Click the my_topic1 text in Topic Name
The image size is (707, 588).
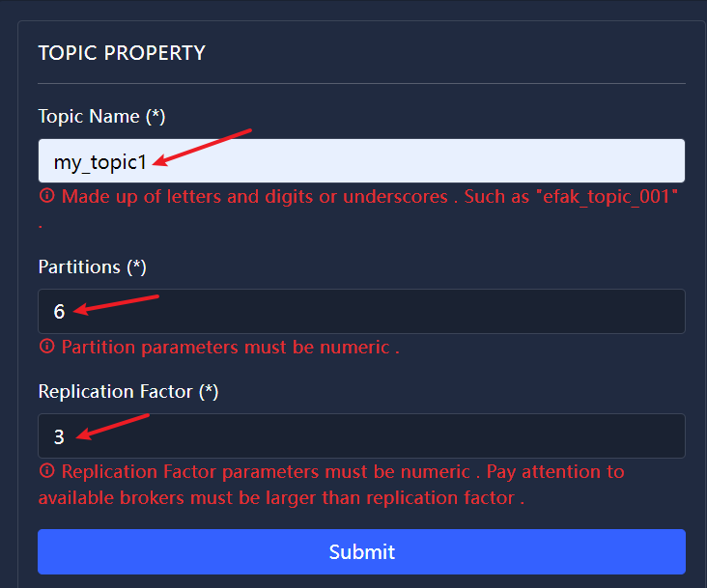(100, 162)
